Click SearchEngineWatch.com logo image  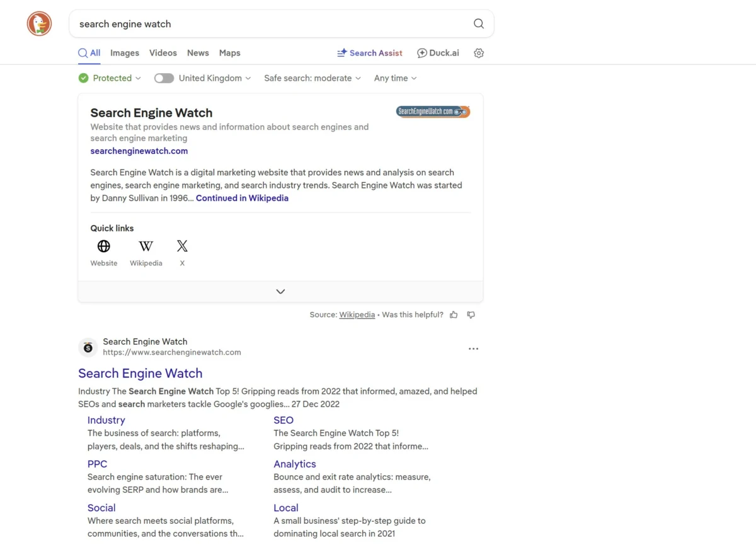(x=433, y=112)
